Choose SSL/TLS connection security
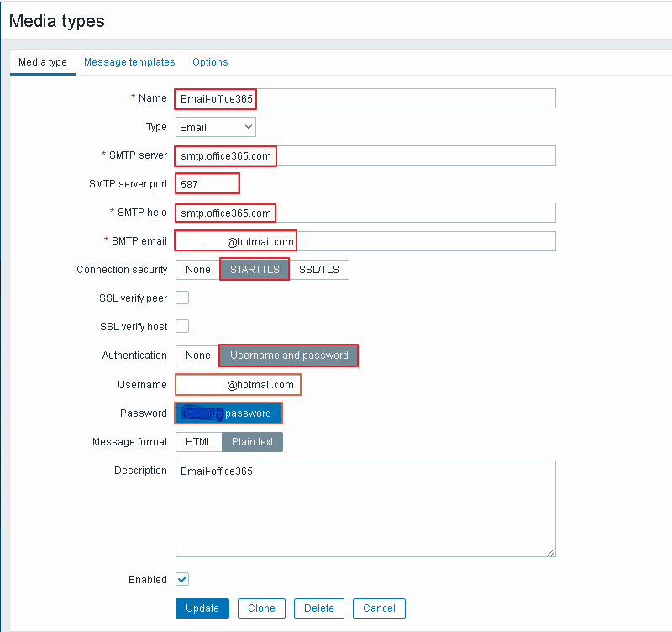 pos(319,270)
